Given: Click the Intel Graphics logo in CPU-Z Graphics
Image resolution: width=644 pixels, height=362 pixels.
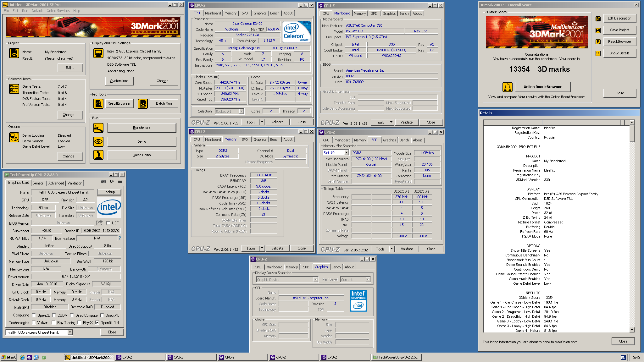Looking at the screenshot, I should pyautogui.click(x=358, y=300).
